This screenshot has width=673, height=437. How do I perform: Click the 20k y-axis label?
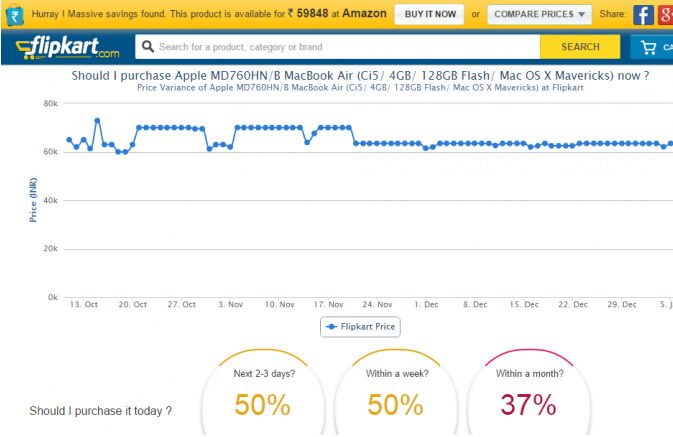click(51, 249)
